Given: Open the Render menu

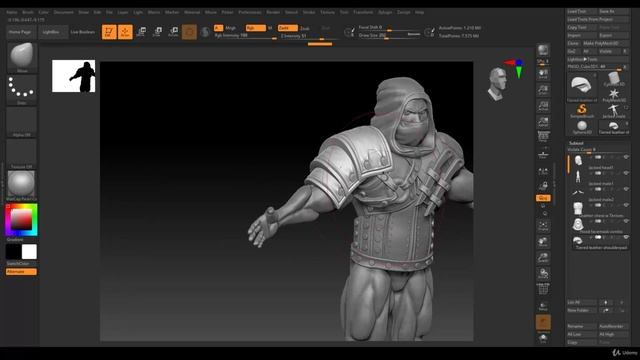Looking at the screenshot, I should 273,12.
